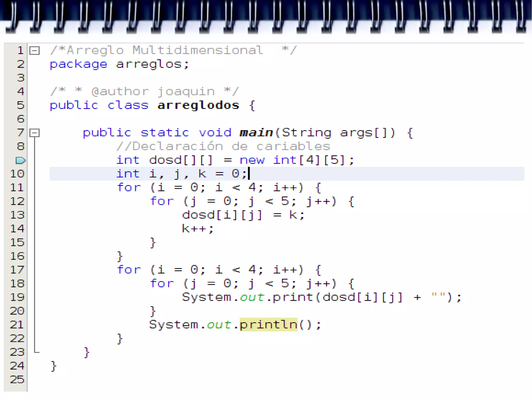The image size is (532, 399).
Task: Click the main method name
Action: pos(256,133)
